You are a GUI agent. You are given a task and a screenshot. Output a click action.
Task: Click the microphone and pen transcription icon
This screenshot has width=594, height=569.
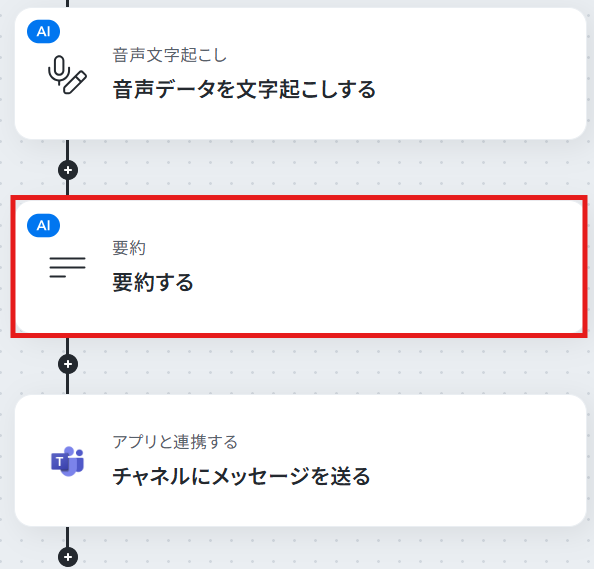tap(67, 75)
